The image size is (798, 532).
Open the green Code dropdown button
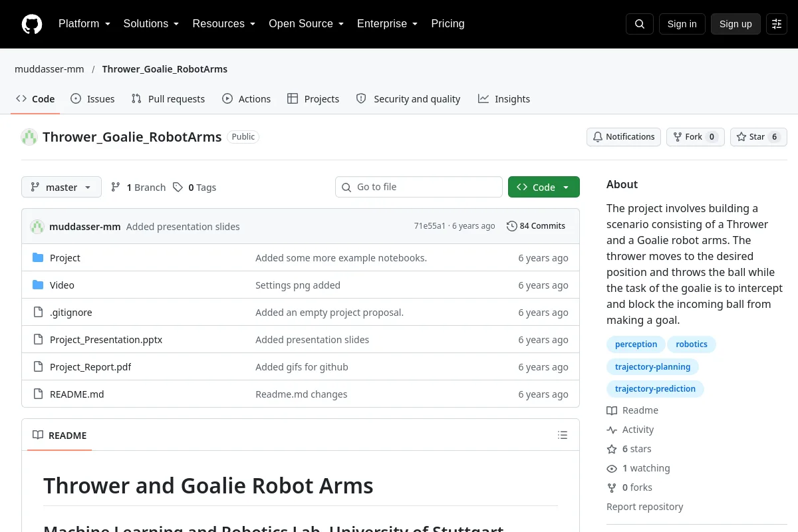544,188
